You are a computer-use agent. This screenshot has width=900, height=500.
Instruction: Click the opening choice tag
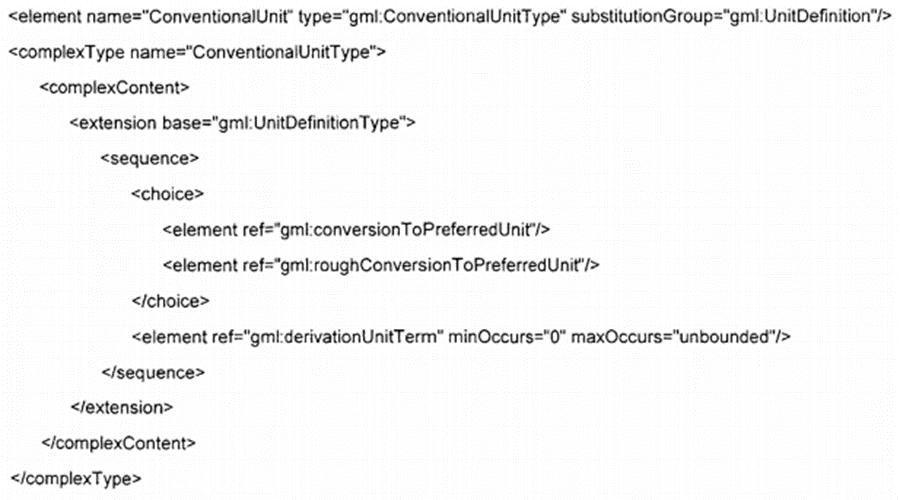pyautogui.click(x=168, y=194)
